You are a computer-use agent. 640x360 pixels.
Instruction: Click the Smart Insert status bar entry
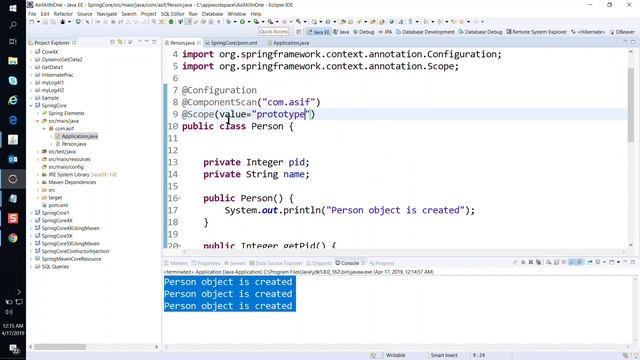444,355
